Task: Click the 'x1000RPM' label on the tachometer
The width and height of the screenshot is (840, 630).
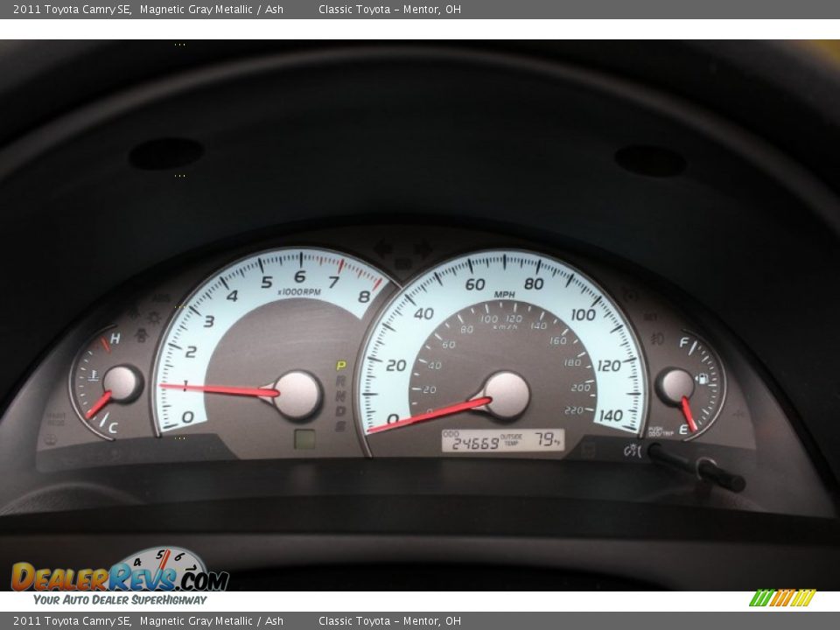Action: pos(299,292)
